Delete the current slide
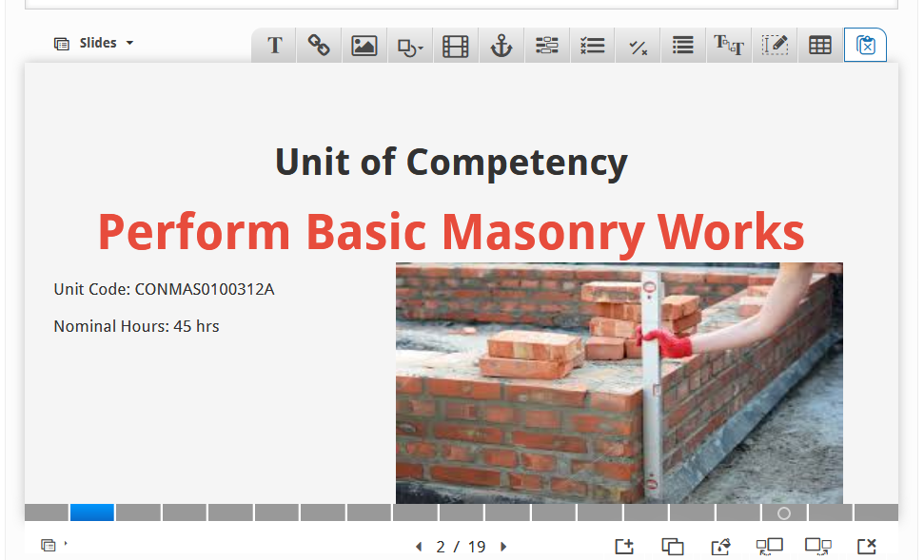This screenshot has height=560, width=924. (x=866, y=547)
